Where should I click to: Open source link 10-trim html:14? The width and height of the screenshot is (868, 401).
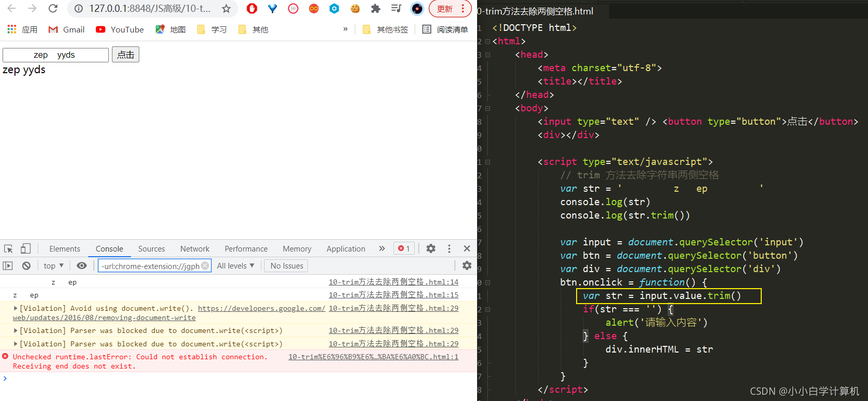[x=394, y=282]
